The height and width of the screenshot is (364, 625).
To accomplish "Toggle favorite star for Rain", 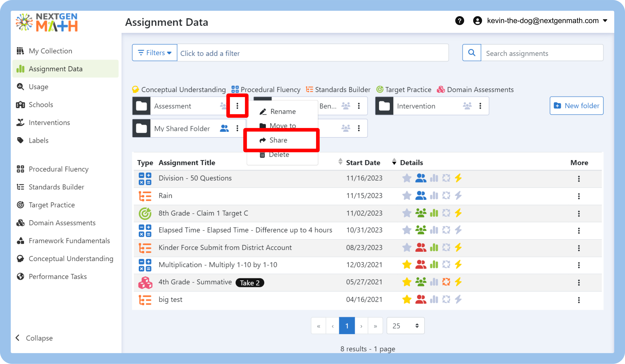I will [407, 196].
